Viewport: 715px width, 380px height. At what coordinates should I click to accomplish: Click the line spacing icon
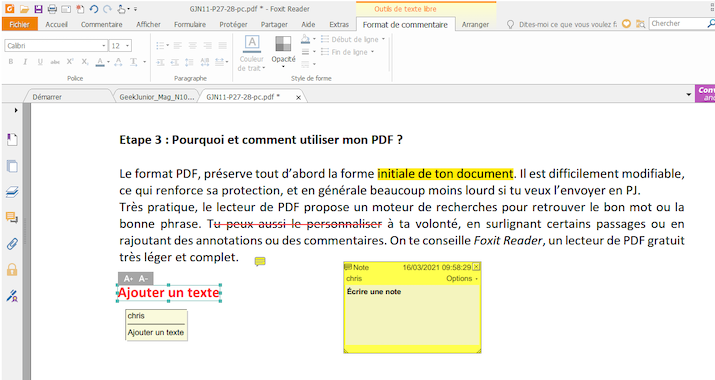click(189, 62)
